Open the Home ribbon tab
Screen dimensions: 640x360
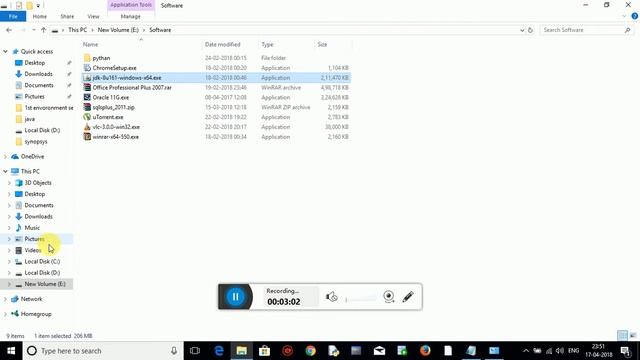(40, 16)
